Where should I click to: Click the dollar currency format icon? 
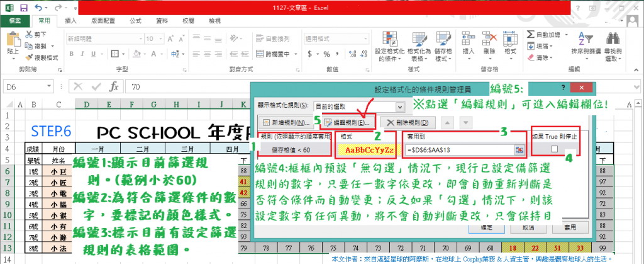[310, 54]
